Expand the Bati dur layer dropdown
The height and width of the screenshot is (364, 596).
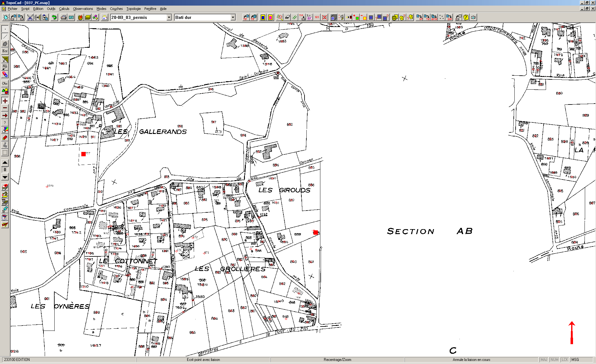(x=233, y=17)
